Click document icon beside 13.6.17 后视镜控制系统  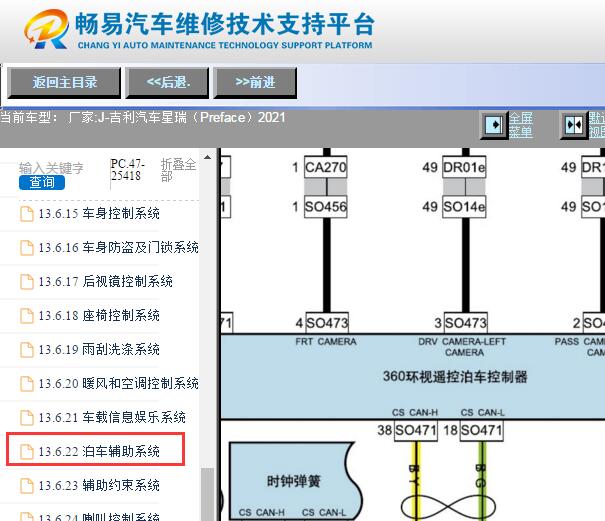pos(27,282)
